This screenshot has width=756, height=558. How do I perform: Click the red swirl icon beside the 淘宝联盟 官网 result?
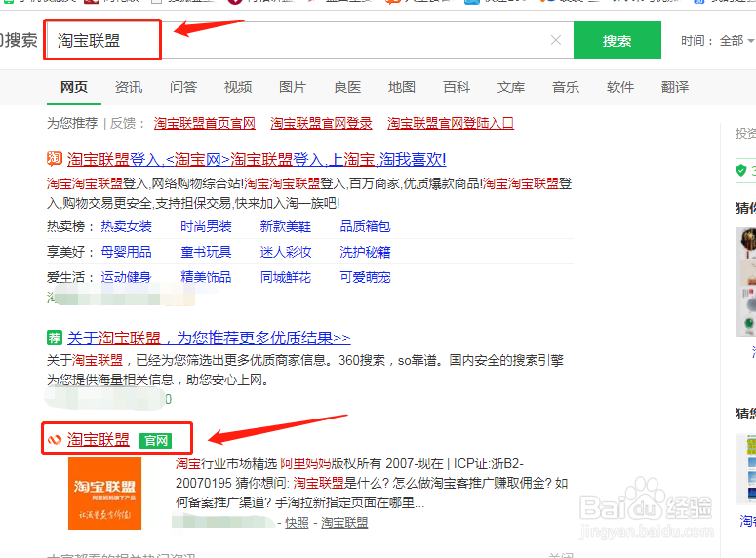(55, 439)
